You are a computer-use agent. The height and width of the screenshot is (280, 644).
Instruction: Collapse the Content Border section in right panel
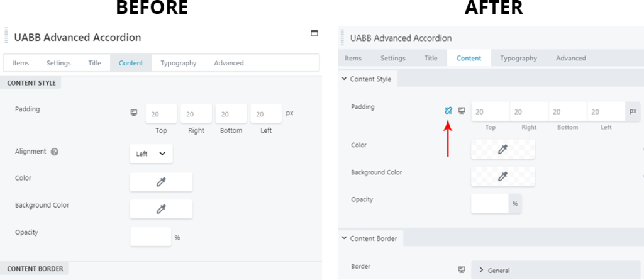(344, 238)
